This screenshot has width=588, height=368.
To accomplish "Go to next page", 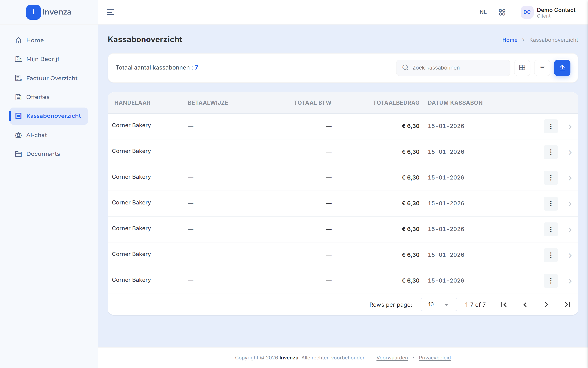I will point(546,304).
